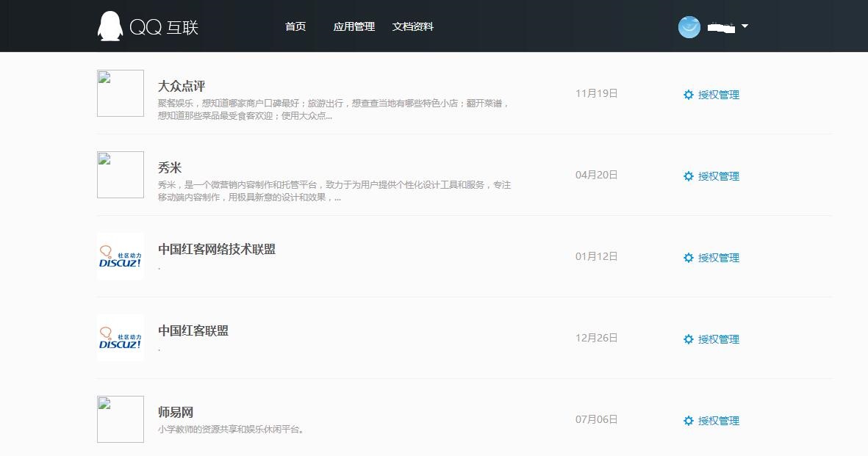Click the Discuz logo for 中国红客网络技术联盟

pyautogui.click(x=120, y=256)
